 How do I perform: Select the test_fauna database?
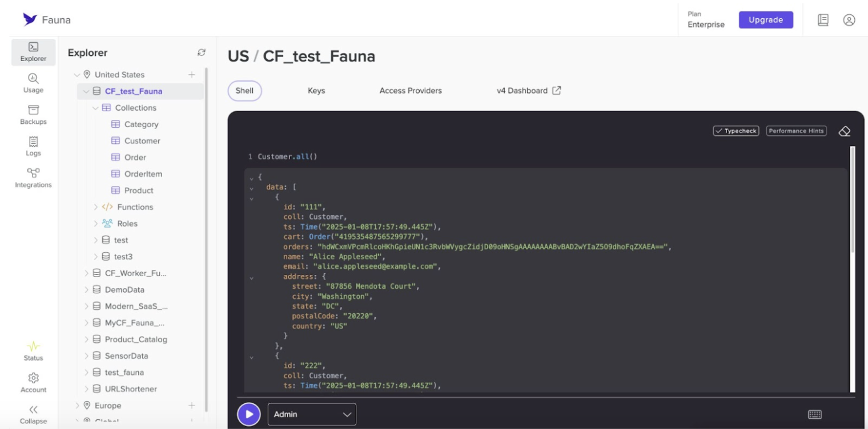[124, 373]
